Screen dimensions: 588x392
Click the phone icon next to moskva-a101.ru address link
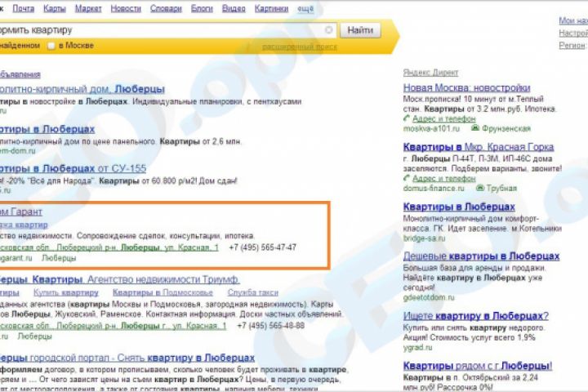(407, 118)
